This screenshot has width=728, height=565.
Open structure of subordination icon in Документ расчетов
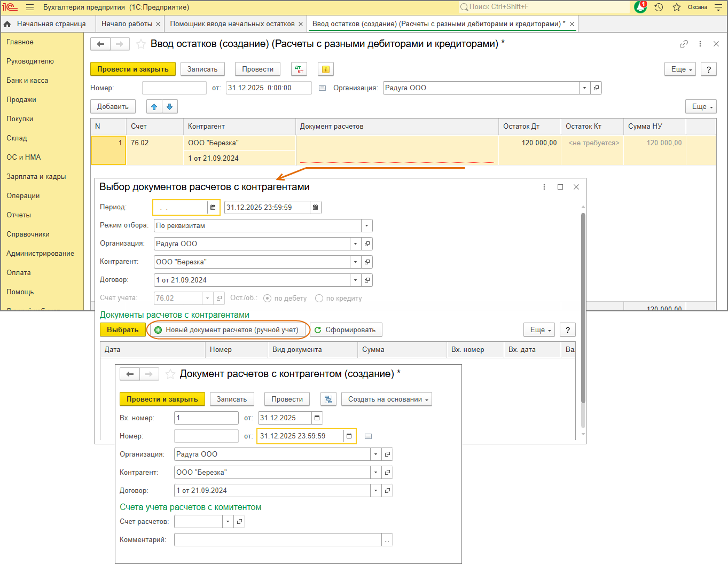click(x=328, y=399)
